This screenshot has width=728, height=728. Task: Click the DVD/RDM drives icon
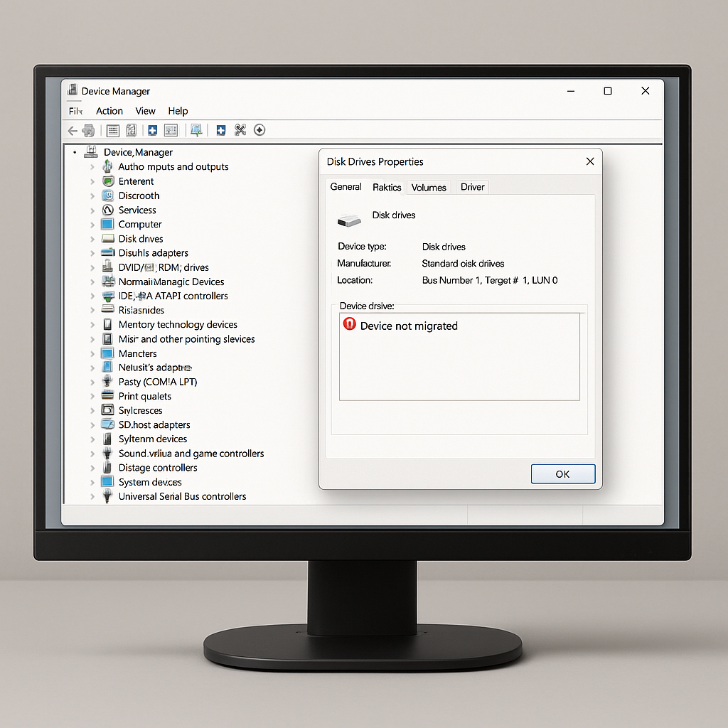tap(108, 267)
